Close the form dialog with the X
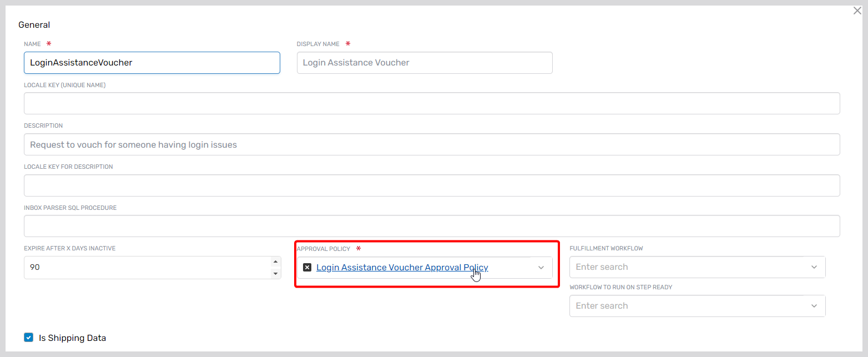This screenshot has width=868, height=357. pos(857,10)
